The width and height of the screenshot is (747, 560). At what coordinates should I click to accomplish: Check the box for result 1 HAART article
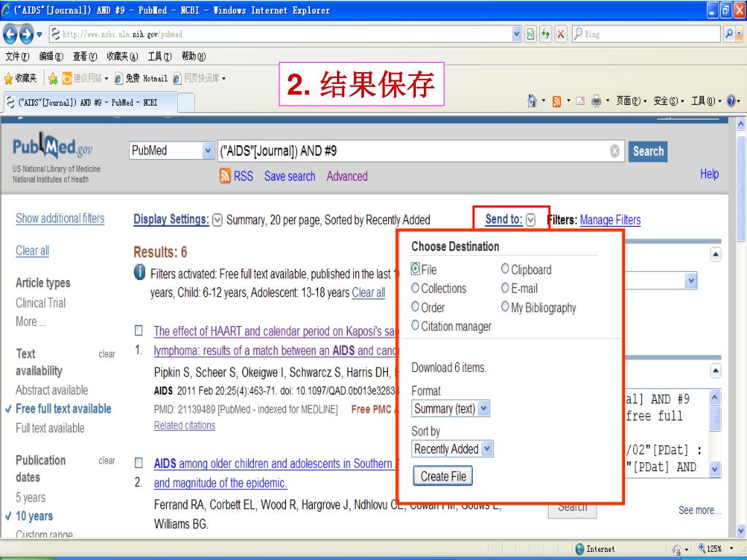(x=139, y=330)
